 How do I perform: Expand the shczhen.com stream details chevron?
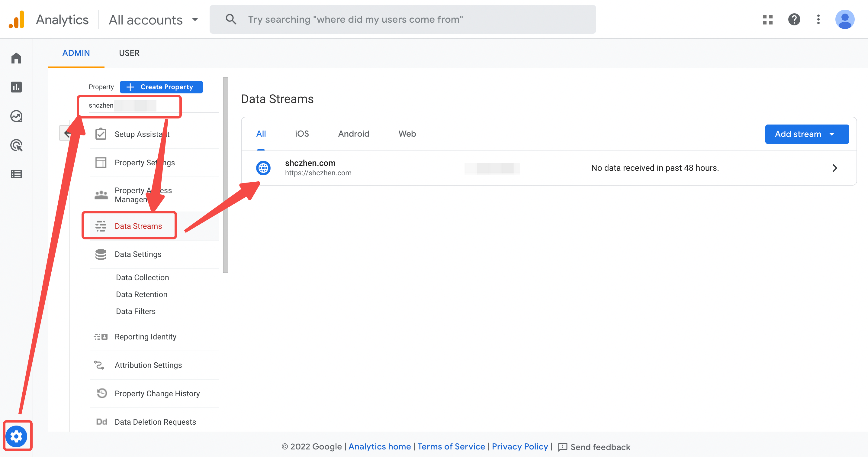[x=835, y=168]
